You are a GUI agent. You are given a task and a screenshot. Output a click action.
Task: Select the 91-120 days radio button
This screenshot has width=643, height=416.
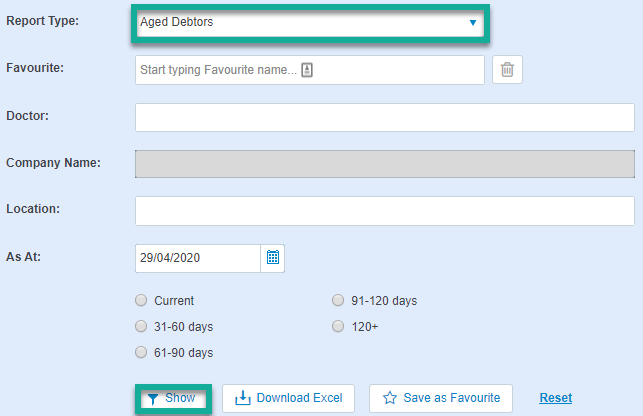338,300
